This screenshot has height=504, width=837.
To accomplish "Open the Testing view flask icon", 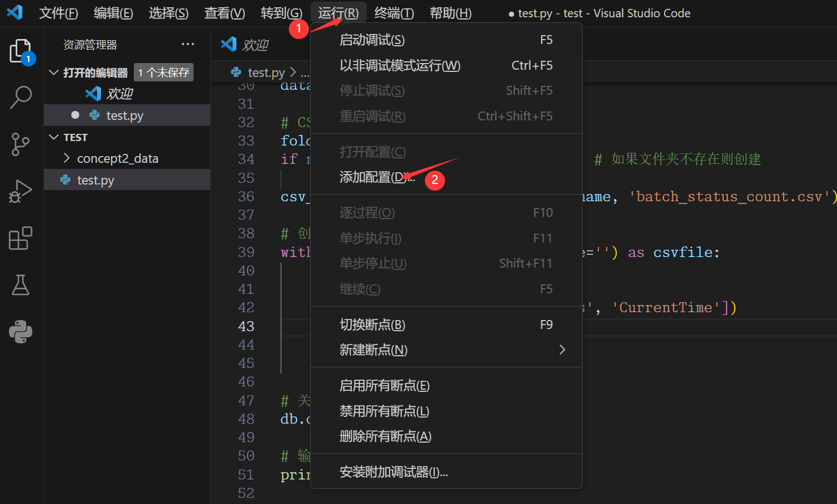I will pos(21,285).
